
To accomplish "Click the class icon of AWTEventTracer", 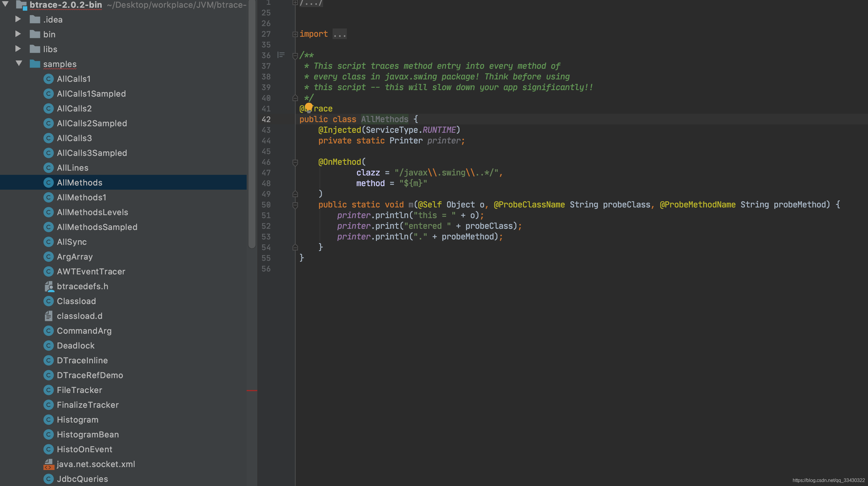I will click(x=49, y=271).
